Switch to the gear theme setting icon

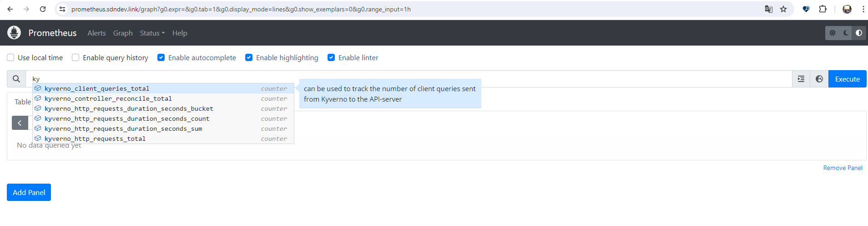833,33
